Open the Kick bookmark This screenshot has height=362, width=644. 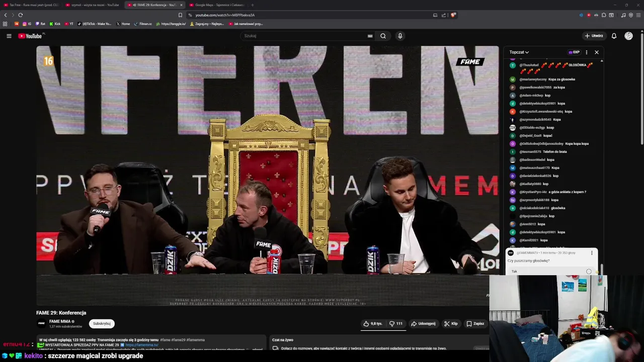coord(55,24)
